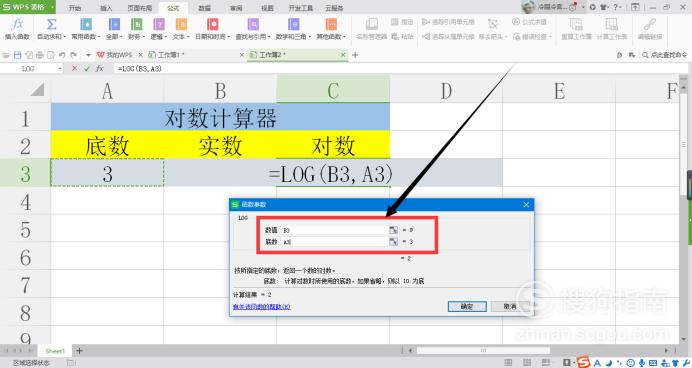Click Trace Precedents (追踪引用单元格)
Image resolution: width=692 pixels, height=368 pixels.
click(448, 22)
